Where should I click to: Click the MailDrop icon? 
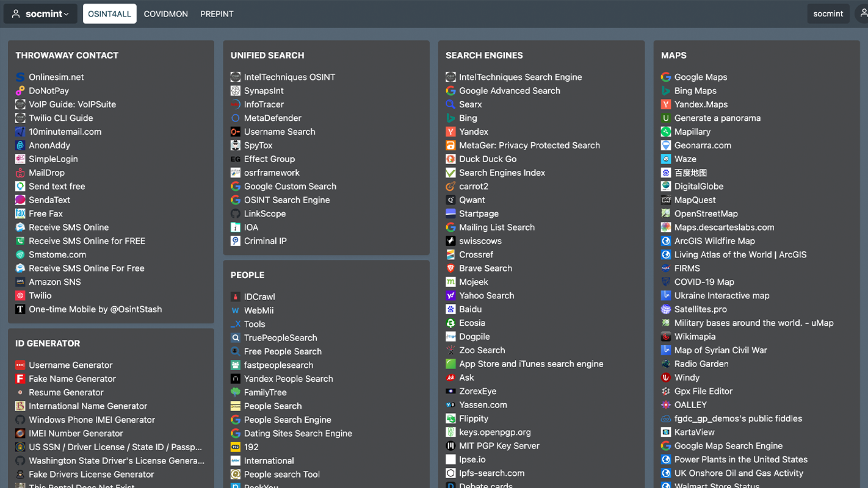click(x=20, y=173)
